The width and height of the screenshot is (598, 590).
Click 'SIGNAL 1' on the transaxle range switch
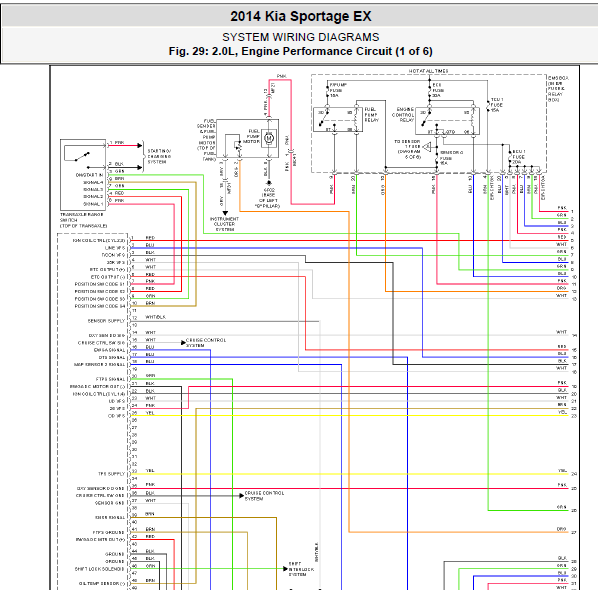coord(93,204)
